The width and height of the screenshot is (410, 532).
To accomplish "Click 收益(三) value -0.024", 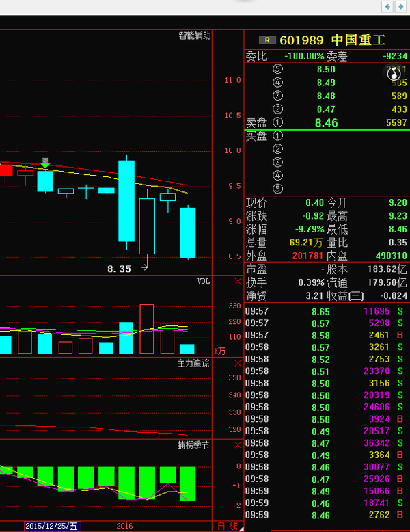I will (394, 295).
